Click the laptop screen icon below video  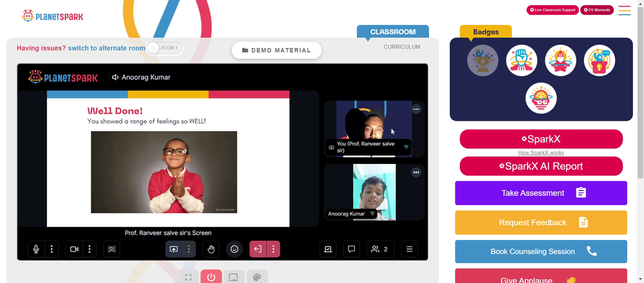pyautogui.click(x=234, y=277)
